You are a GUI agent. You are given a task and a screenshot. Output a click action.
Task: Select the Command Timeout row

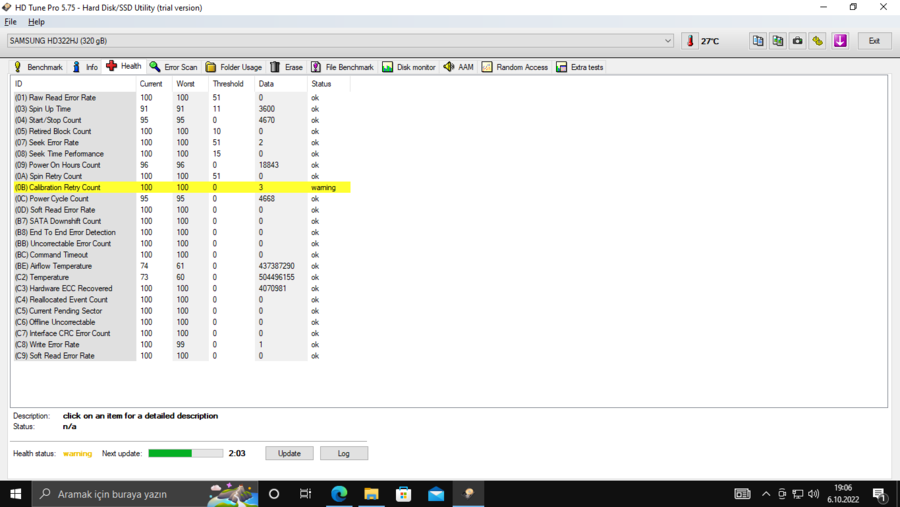(181, 255)
